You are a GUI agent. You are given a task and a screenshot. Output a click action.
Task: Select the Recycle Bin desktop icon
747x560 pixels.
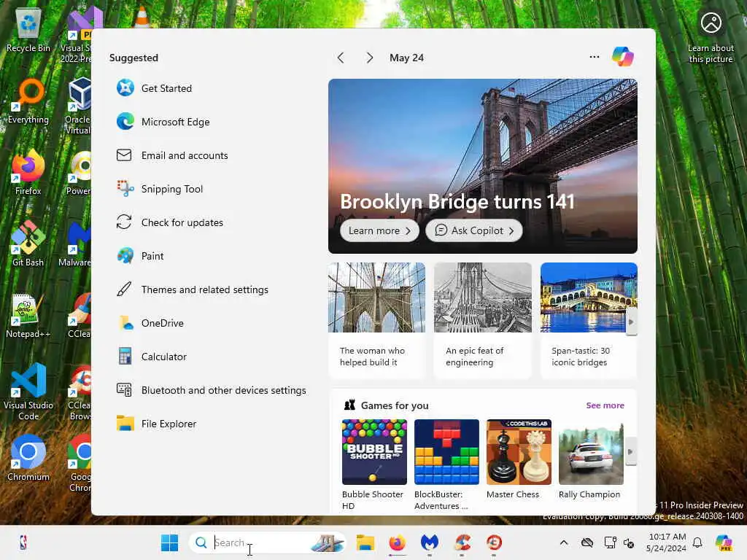(x=28, y=31)
